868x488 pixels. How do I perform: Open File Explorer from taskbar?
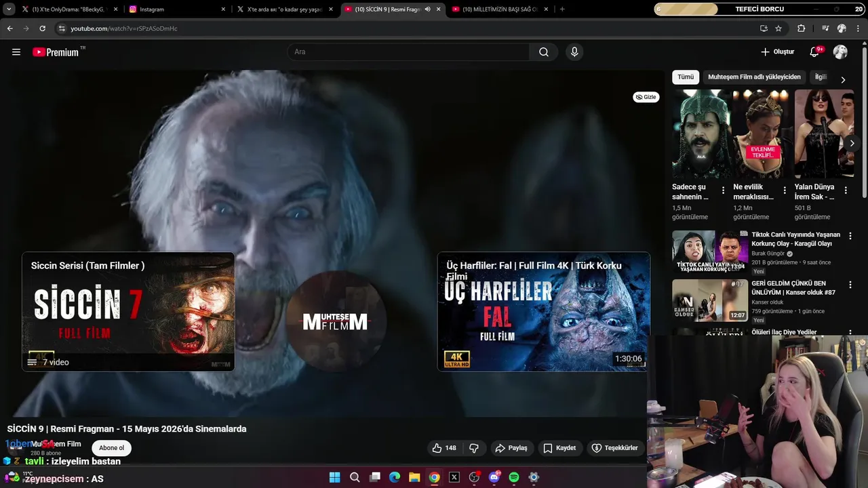[414, 477]
